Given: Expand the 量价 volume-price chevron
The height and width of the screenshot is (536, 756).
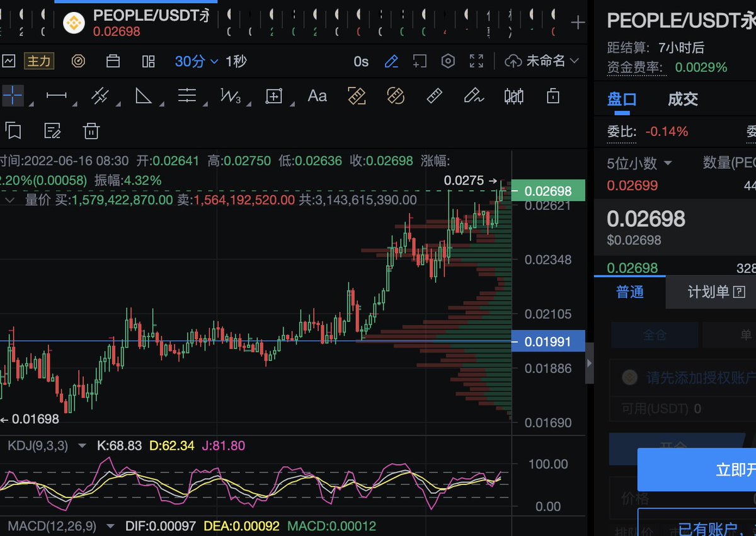Looking at the screenshot, I should tap(10, 200).
